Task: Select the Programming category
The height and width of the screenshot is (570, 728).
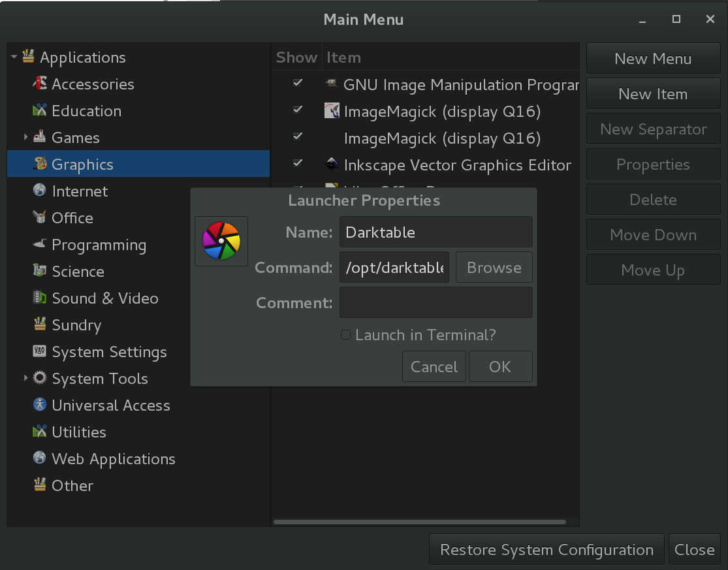Action: (99, 245)
